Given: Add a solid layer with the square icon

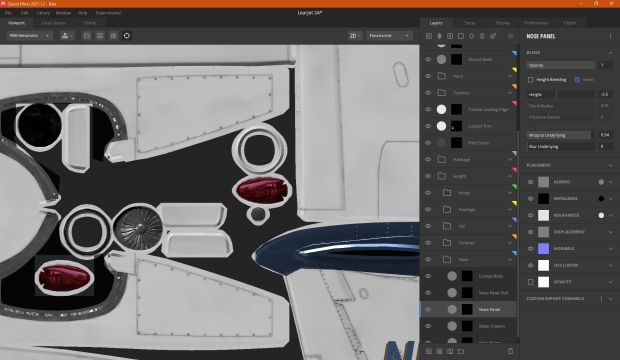Looking at the screenshot, I should [461, 36].
